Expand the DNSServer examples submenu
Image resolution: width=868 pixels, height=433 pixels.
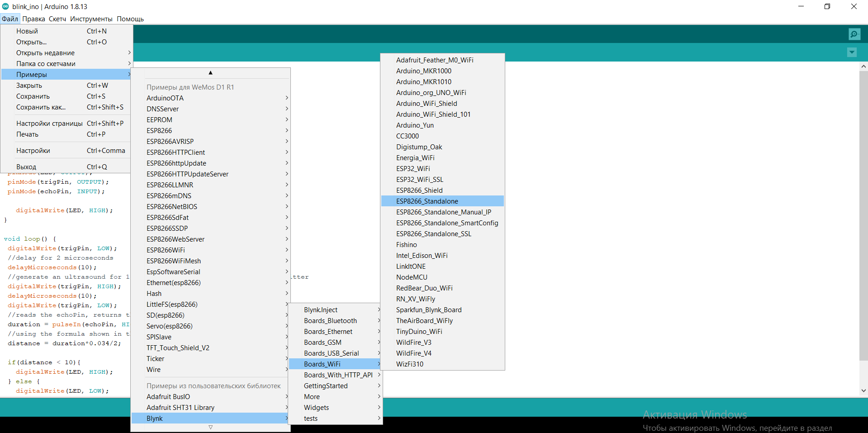point(210,109)
